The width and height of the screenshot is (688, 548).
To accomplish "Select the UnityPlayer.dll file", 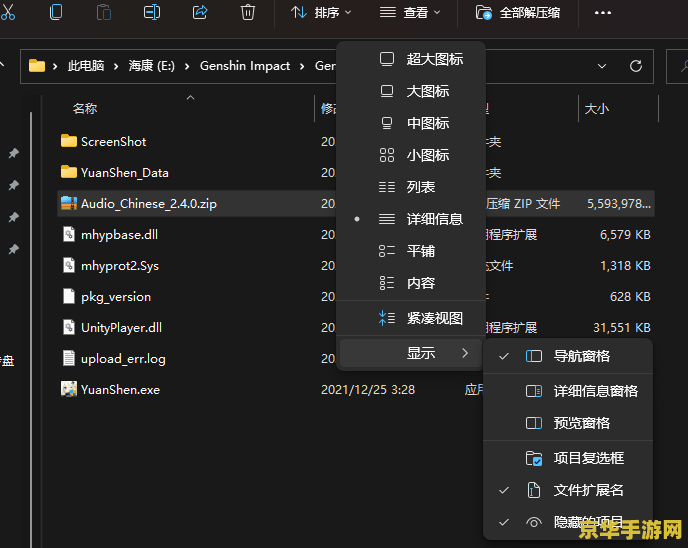I will click(122, 328).
